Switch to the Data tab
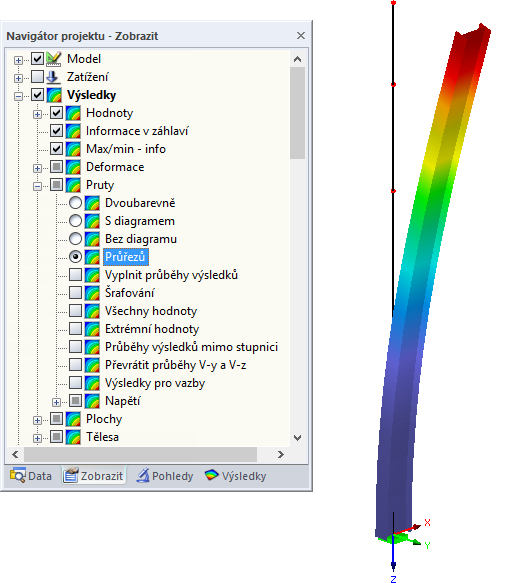Viewport: 516px width, 583px height. pos(31,476)
